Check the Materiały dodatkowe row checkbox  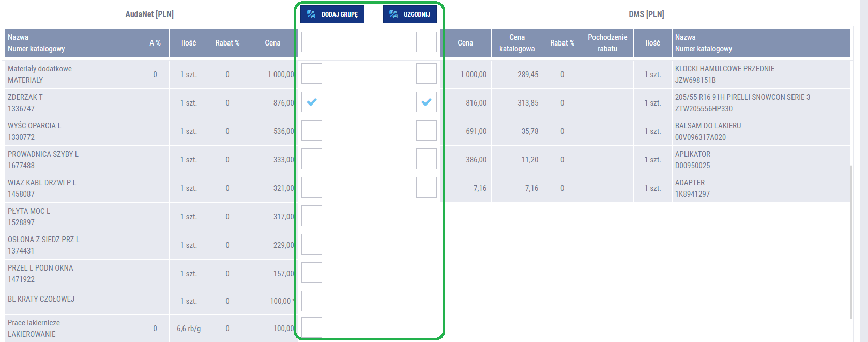pos(312,74)
